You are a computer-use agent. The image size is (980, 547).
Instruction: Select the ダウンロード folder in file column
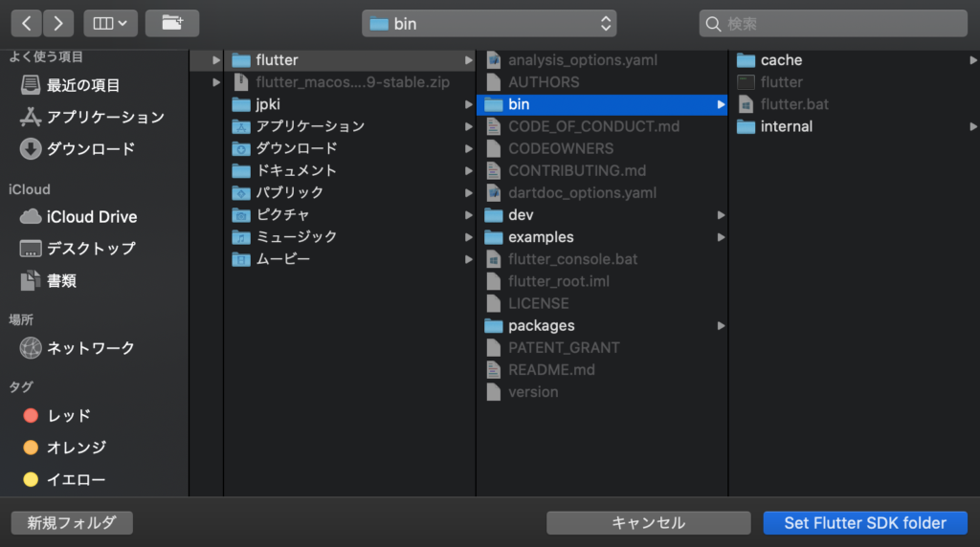coord(350,148)
